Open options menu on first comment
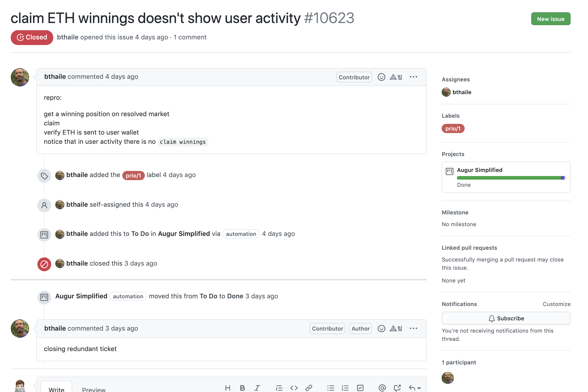588x392 pixels. [413, 77]
